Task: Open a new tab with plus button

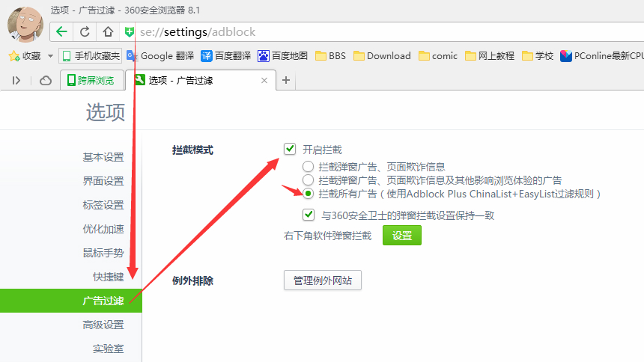Action: 286,81
